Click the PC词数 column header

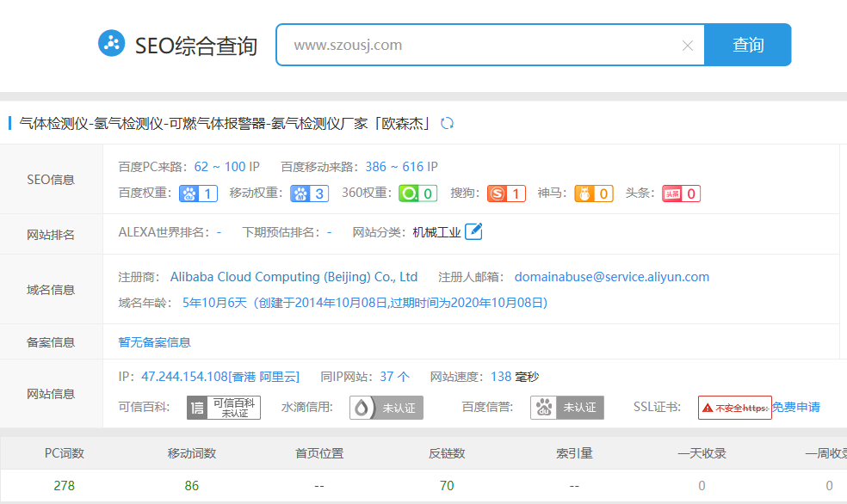(65, 453)
